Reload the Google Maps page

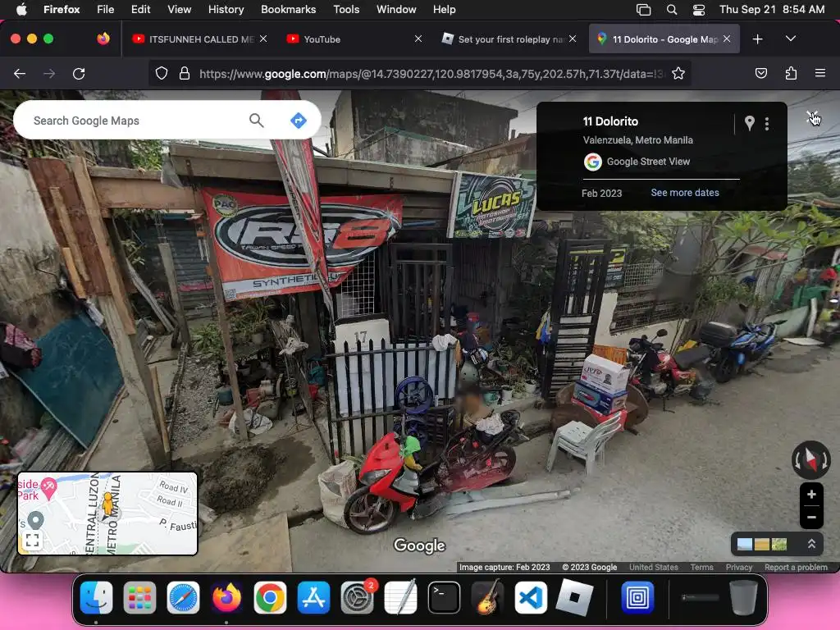point(79,73)
